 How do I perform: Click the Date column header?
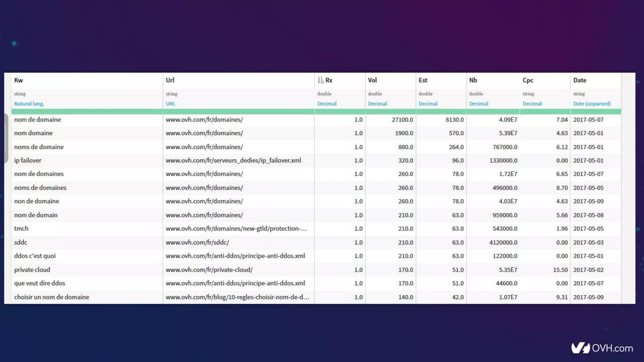(580, 80)
